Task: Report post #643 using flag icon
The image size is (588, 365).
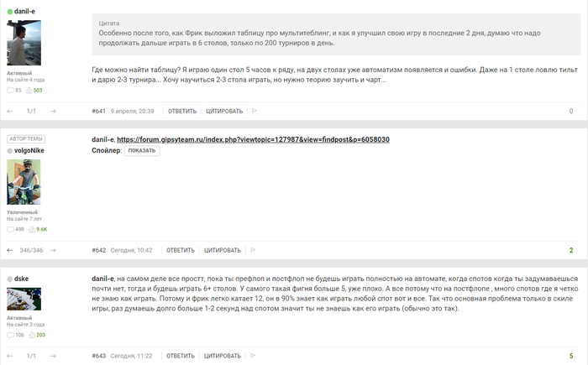Action: click(253, 356)
